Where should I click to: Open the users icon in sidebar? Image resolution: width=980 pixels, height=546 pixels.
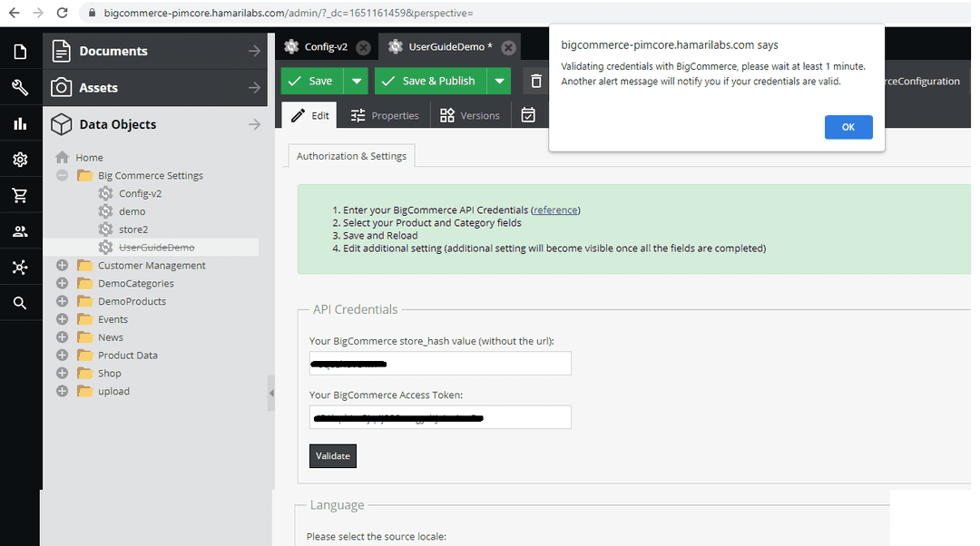click(x=20, y=232)
